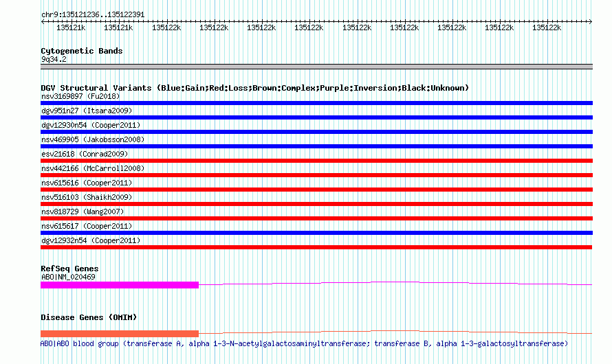Click the nsv615616 (Cooper2011) label

pyautogui.click(x=87, y=183)
